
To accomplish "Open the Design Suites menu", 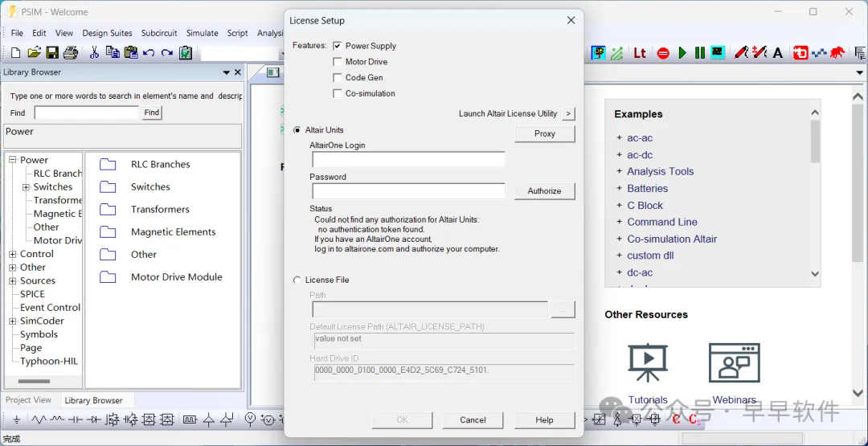I will [108, 33].
